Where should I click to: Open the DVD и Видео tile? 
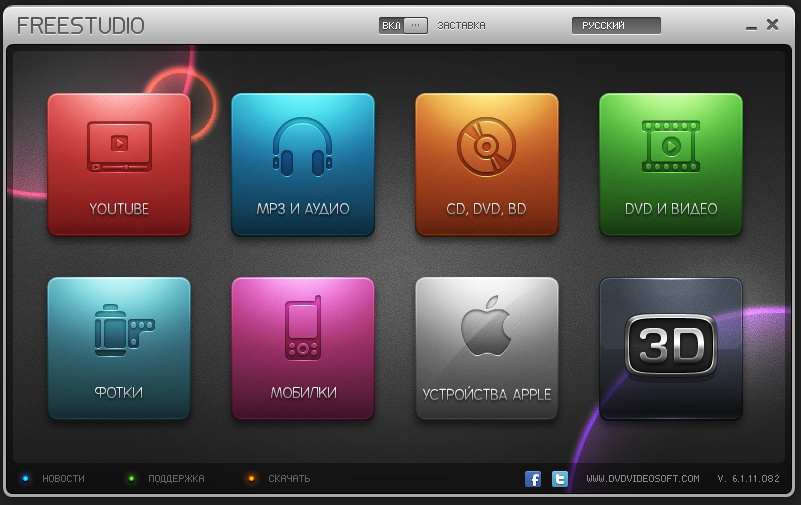671,164
